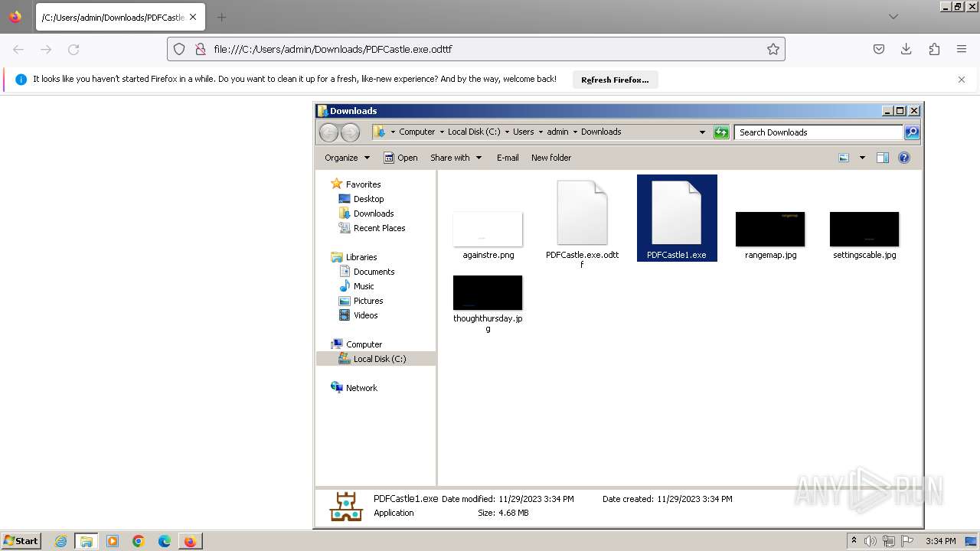Select Libraries in the navigation pane
Screen dimensions: 980x551
pos(361,257)
